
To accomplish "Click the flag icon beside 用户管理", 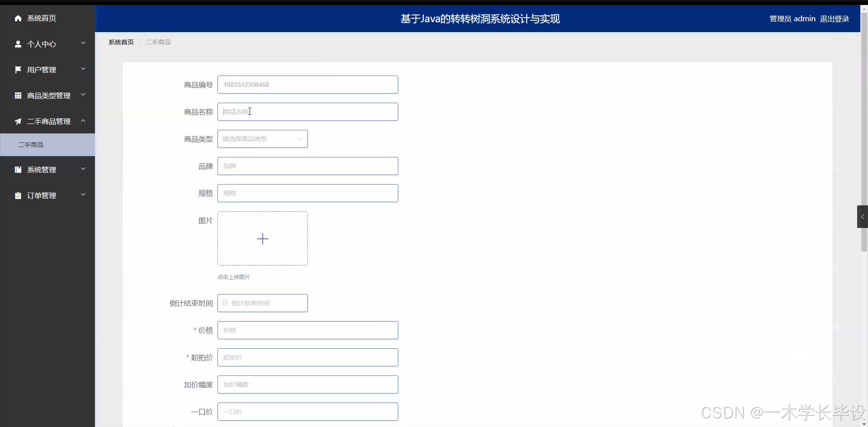I will (18, 70).
